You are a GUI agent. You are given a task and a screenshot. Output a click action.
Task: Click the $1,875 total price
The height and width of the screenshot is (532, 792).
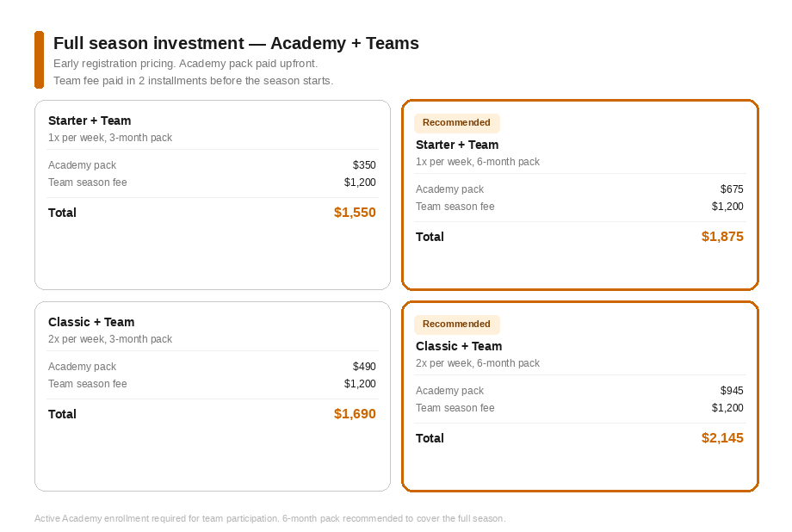722,237
